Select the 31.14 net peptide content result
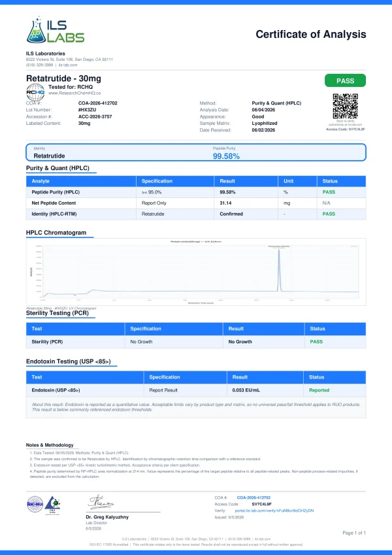Image resolution: width=392 pixels, height=555 pixels. pyautogui.click(x=225, y=203)
